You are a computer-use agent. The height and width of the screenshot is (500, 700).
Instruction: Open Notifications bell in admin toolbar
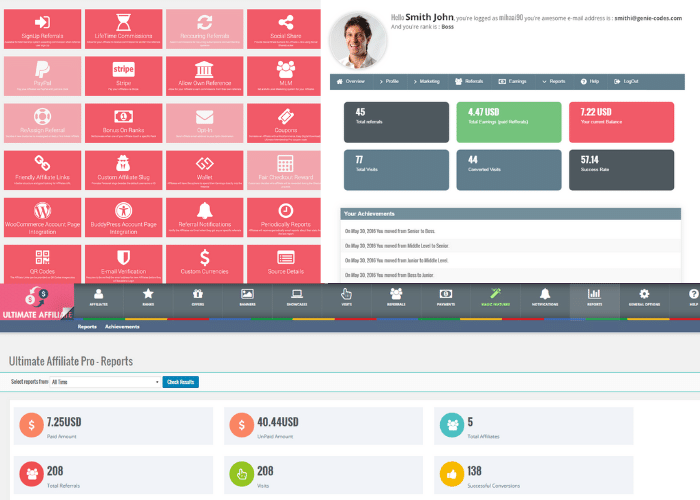point(545,298)
